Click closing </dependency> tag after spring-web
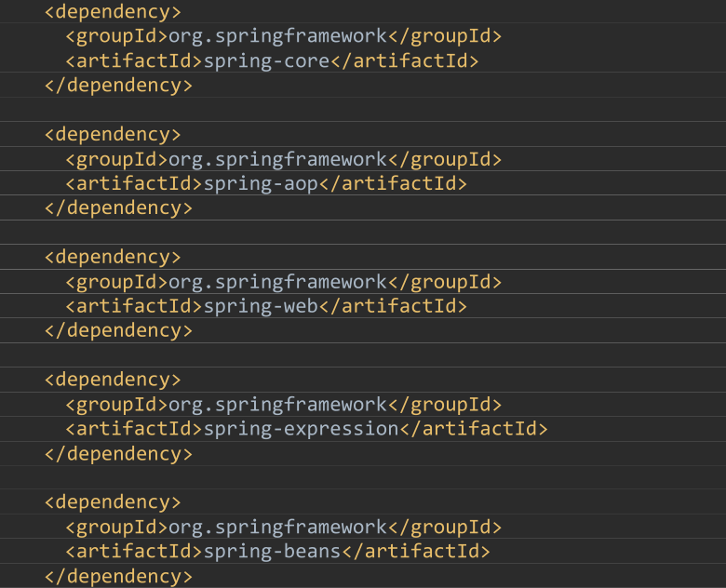The height and width of the screenshot is (588, 726). tap(118, 331)
